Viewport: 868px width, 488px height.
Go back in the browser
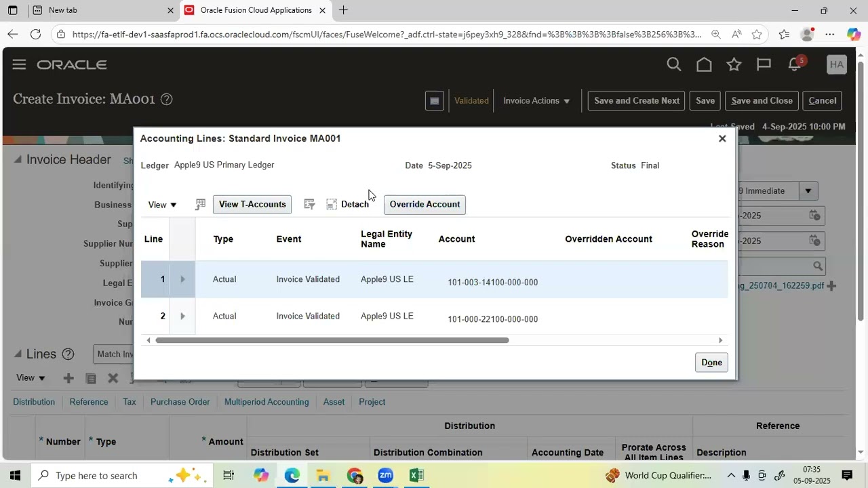pos(12,34)
